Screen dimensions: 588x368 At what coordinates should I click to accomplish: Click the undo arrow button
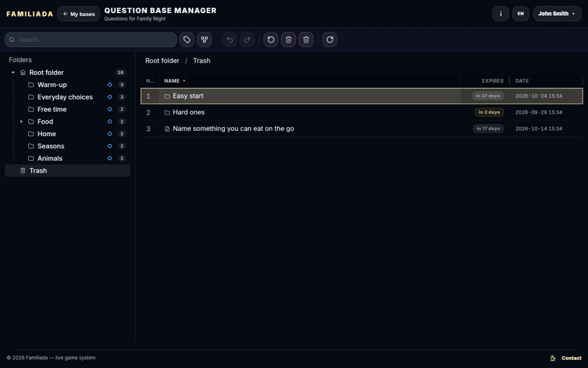[230, 40]
